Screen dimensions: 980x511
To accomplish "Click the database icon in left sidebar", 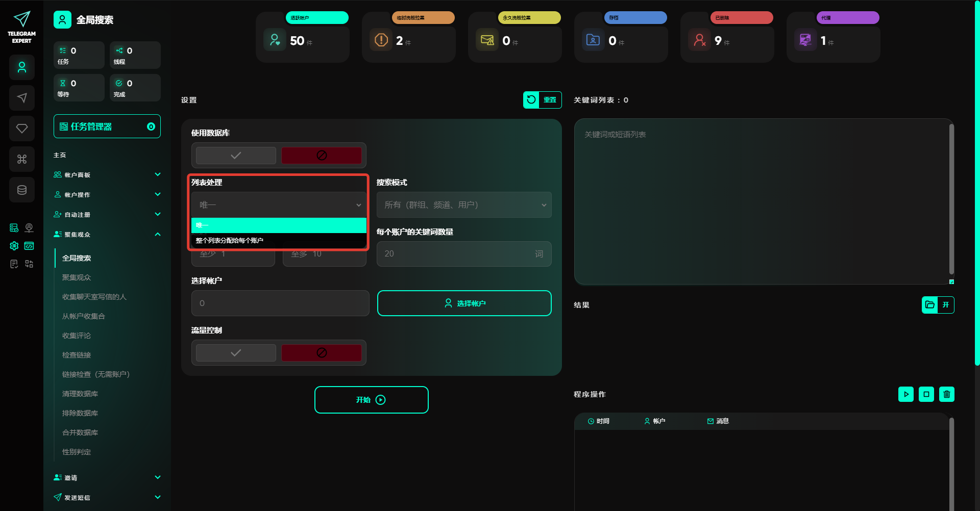I will pos(22,190).
